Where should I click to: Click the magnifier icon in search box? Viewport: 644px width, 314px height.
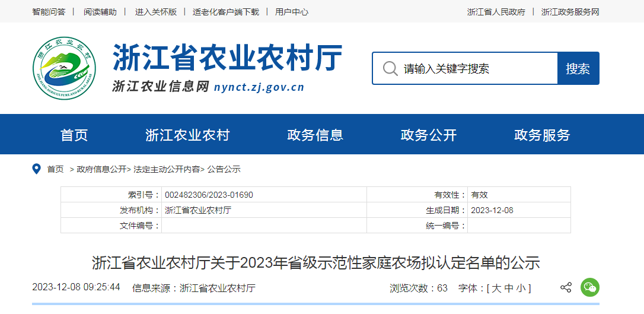tap(390, 68)
